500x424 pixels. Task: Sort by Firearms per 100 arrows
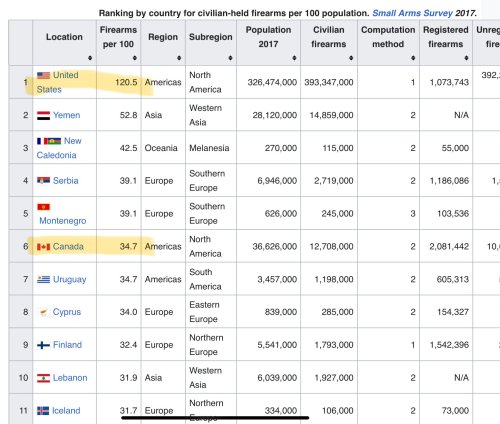pos(135,58)
